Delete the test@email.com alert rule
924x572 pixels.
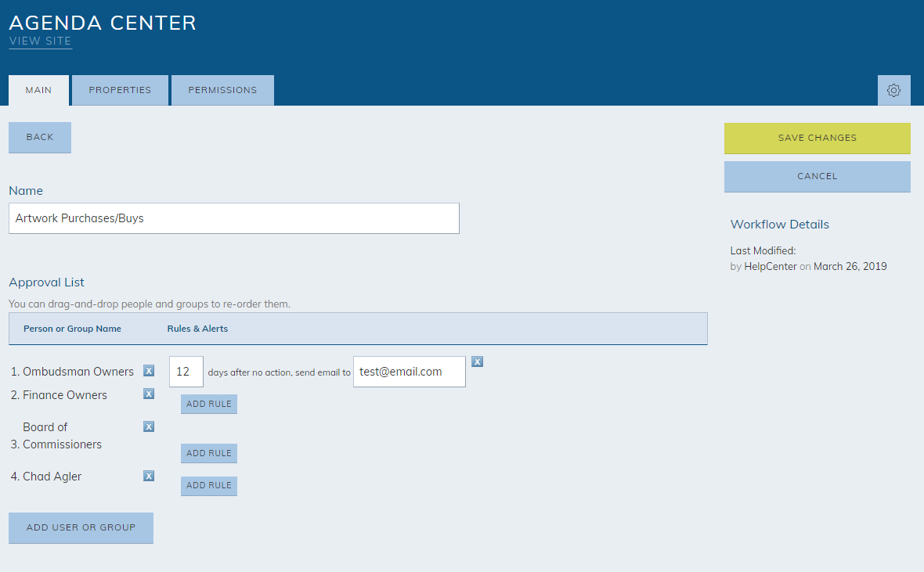pos(478,362)
